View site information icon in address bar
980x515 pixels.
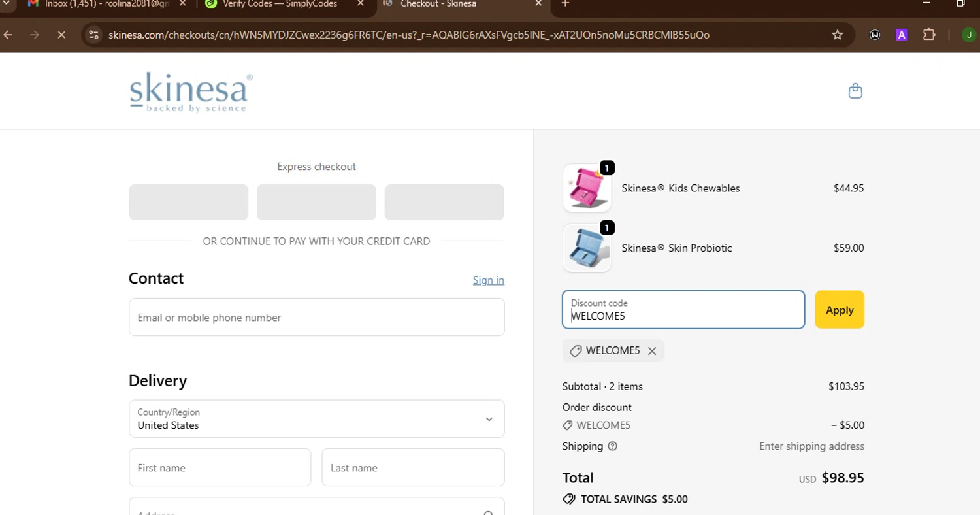93,35
